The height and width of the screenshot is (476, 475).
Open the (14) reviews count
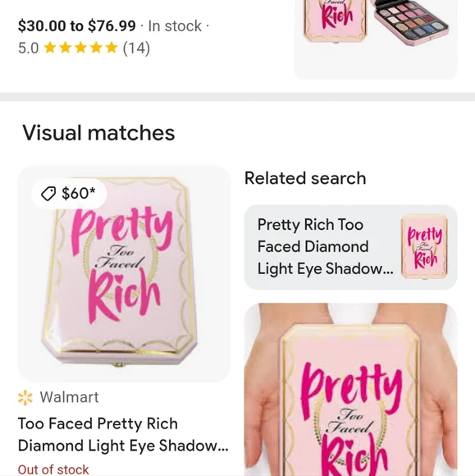coord(136,48)
